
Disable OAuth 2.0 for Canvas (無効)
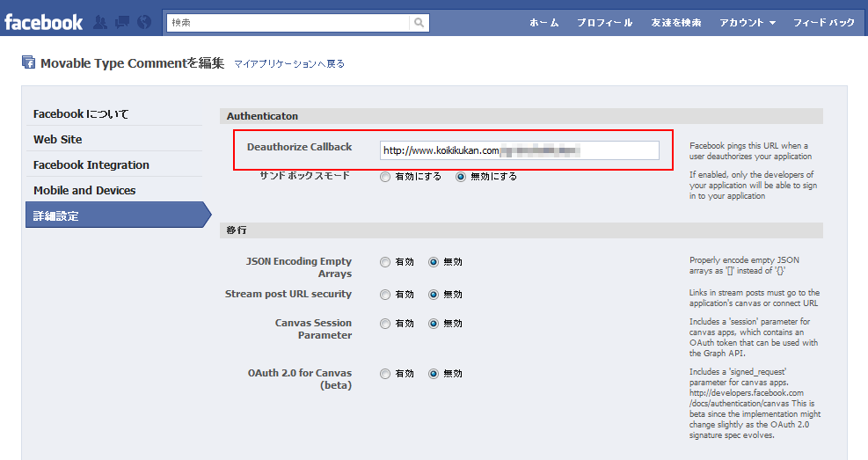click(x=434, y=374)
